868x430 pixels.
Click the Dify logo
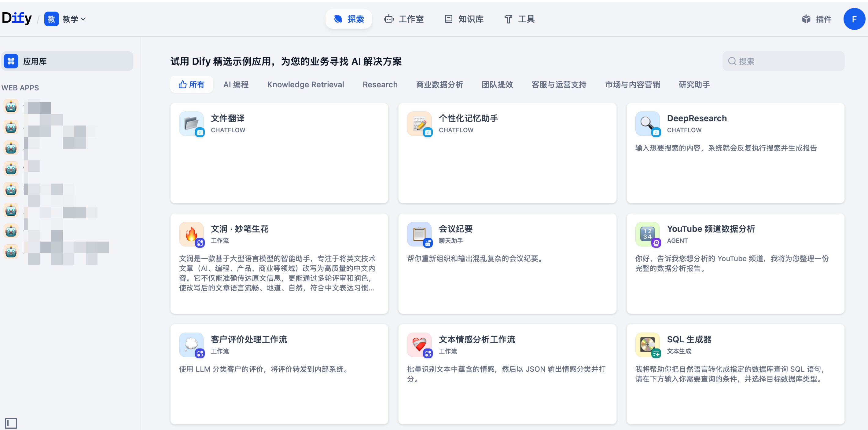click(x=17, y=18)
